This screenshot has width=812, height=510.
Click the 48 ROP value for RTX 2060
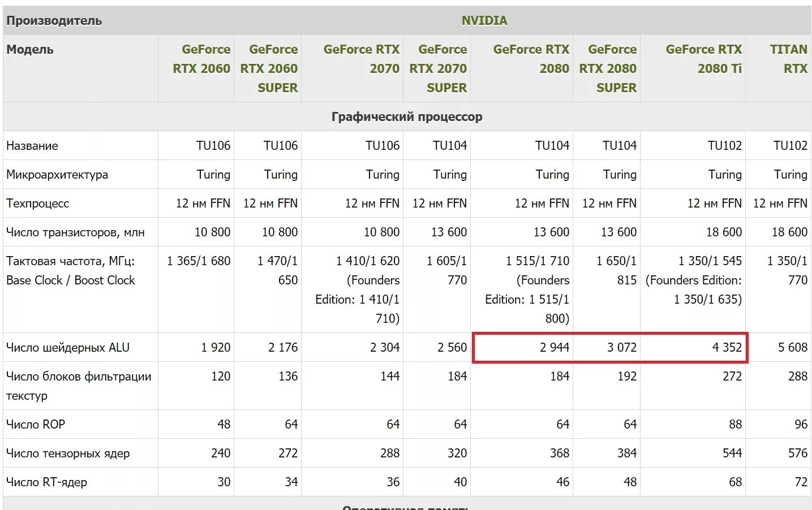pos(224,425)
